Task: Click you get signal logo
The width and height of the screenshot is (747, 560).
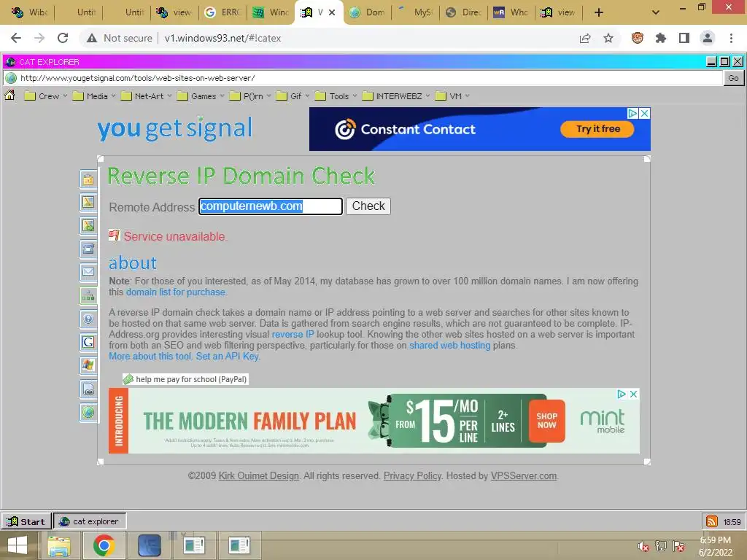Action: tap(175, 128)
